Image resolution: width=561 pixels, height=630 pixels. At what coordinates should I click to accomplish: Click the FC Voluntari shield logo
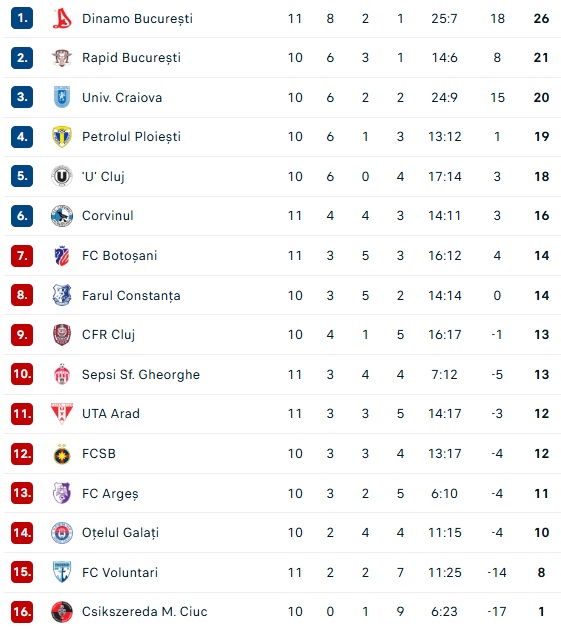pos(62,572)
